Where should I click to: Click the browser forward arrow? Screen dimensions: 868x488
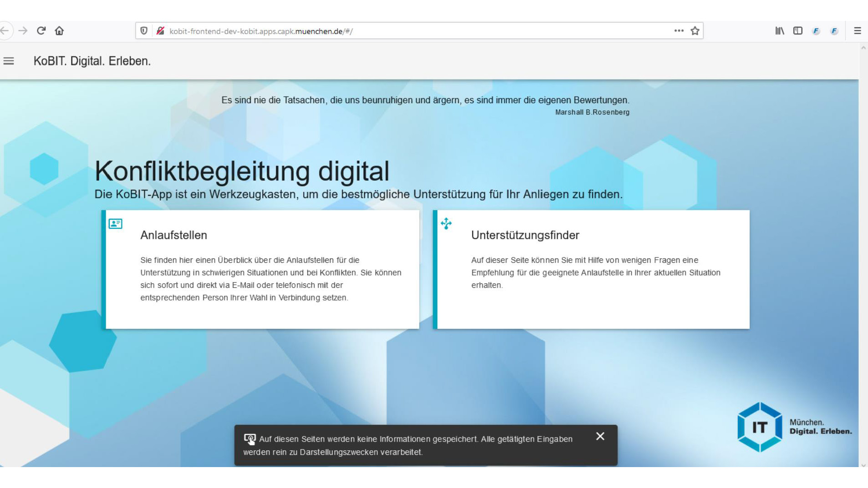pyautogui.click(x=23, y=31)
